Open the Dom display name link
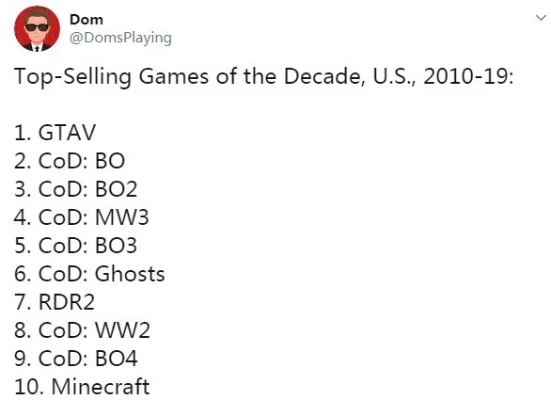 pyautogui.click(x=86, y=20)
